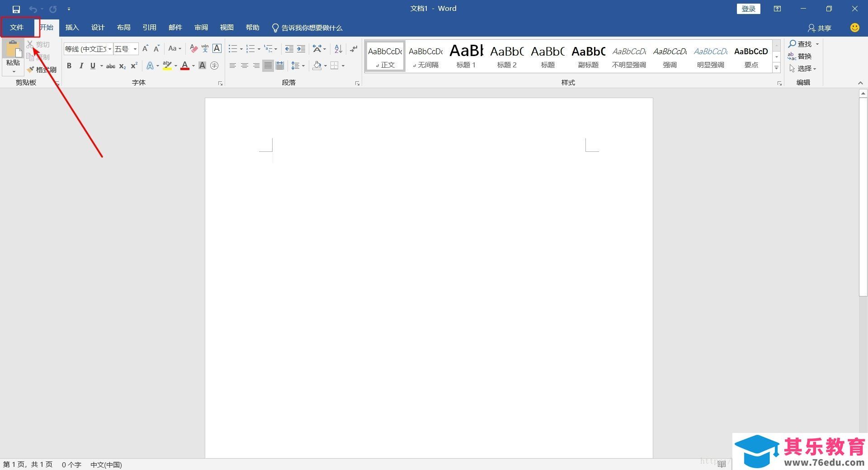Click the enclosed character 字 icon
The width and height of the screenshot is (868, 470).
coord(214,66)
